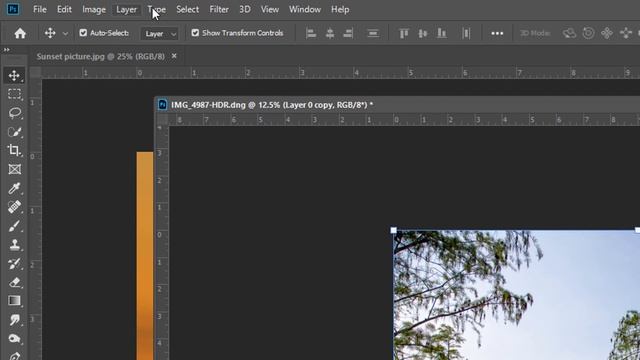Image resolution: width=640 pixels, height=360 pixels.
Task: Toggle the Auto-Select checkbox
Action: 83,33
